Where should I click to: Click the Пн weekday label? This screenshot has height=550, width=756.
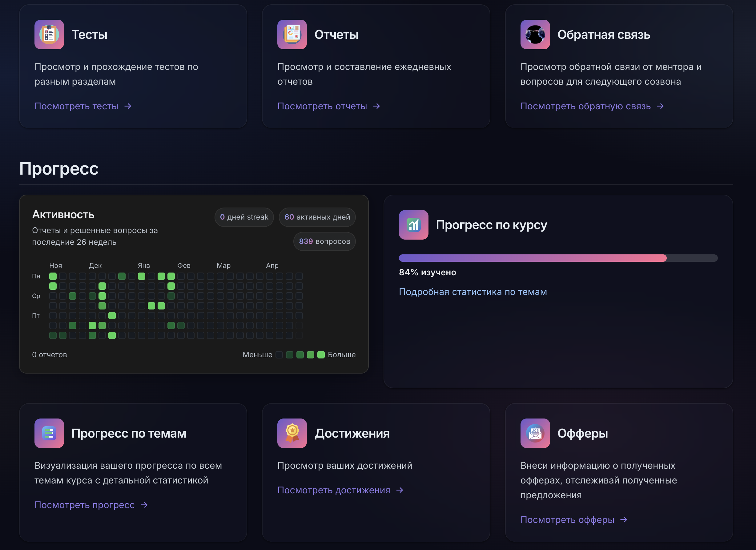[x=36, y=277]
